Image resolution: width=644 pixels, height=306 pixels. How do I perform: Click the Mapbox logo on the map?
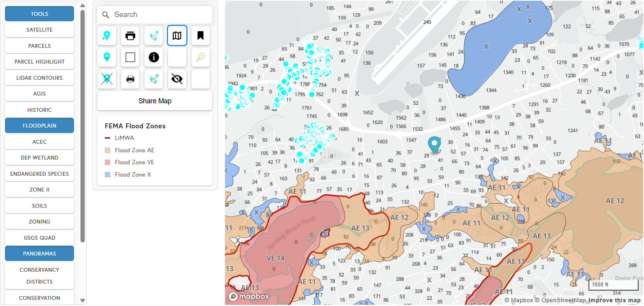pos(249,296)
